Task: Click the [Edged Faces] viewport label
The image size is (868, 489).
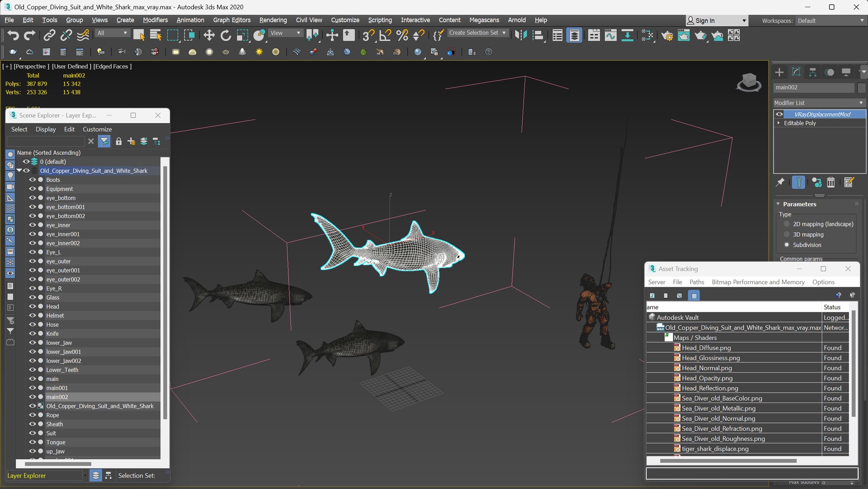Action: [113, 66]
